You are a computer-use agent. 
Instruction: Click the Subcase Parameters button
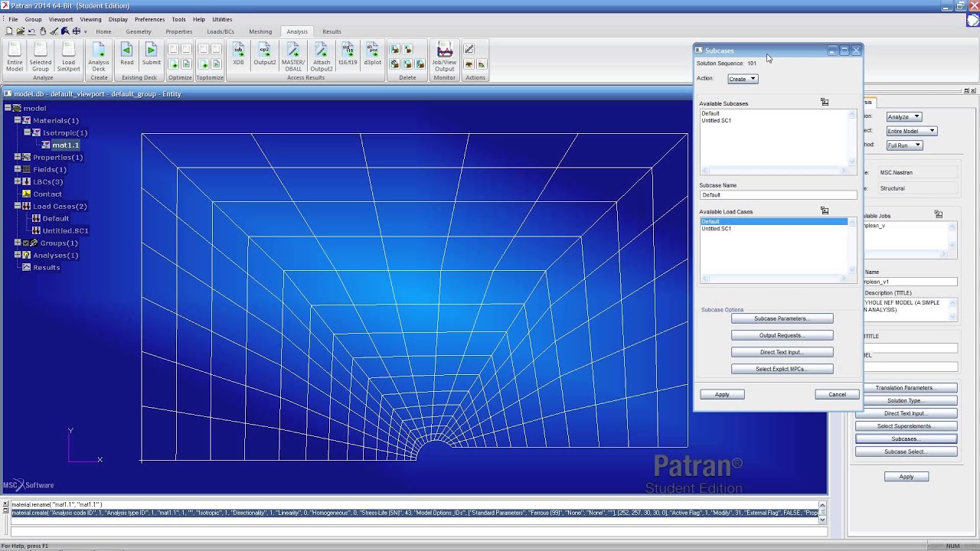(x=782, y=318)
